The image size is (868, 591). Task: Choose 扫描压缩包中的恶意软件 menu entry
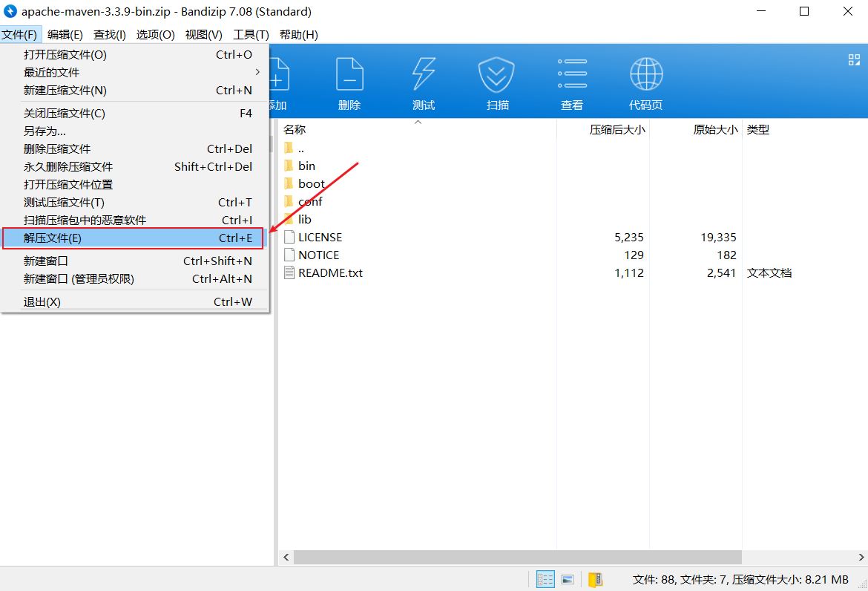point(134,220)
